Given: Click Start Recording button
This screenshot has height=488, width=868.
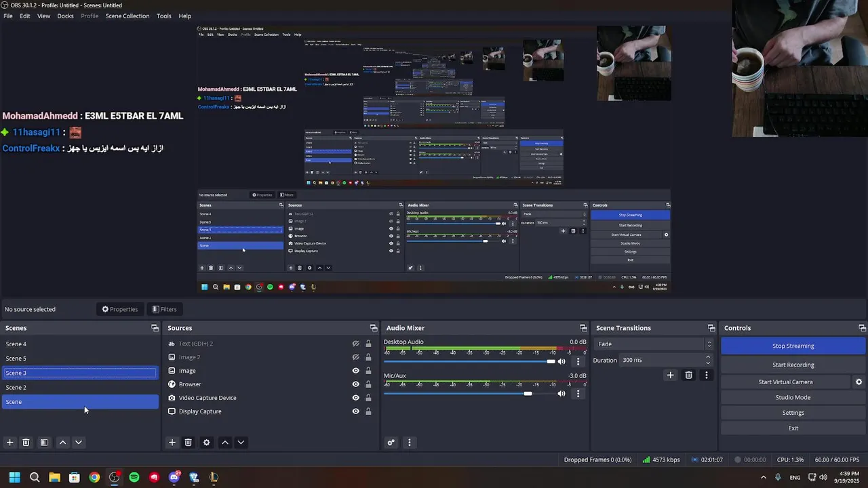Looking at the screenshot, I should pyautogui.click(x=793, y=365).
